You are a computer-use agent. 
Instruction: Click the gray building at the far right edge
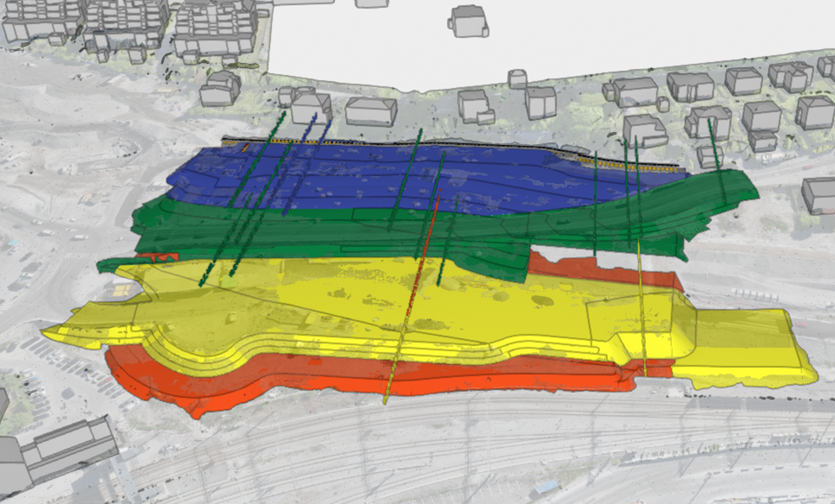(819, 195)
